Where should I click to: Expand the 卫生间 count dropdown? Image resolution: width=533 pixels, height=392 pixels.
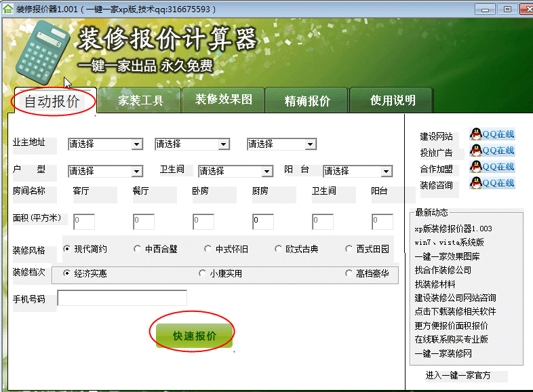[x=235, y=171]
